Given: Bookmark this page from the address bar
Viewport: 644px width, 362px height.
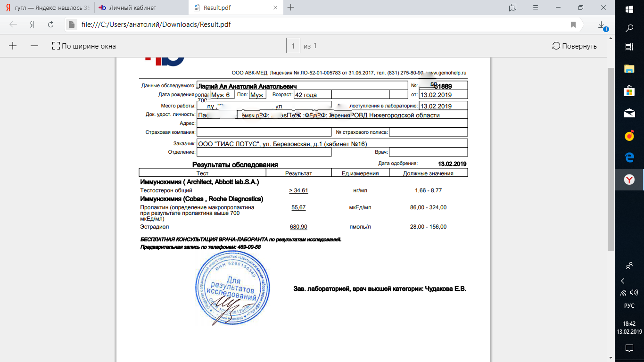Looking at the screenshot, I should tap(573, 25).
